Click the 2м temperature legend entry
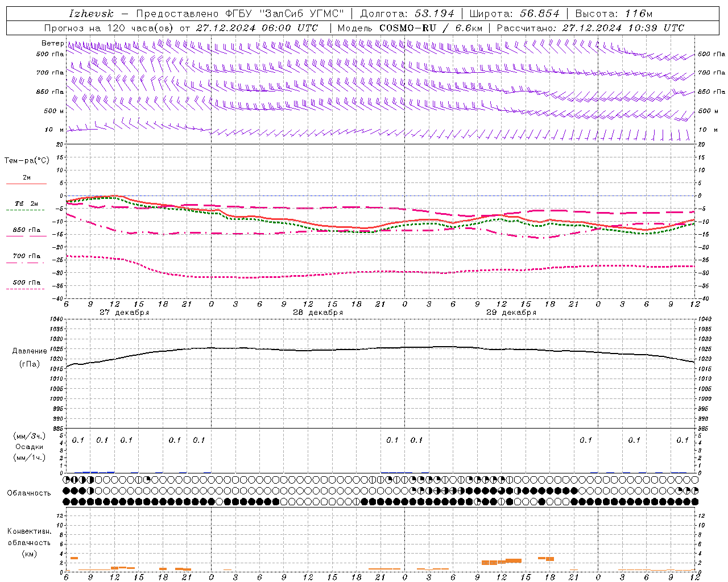The width and height of the screenshot is (728, 582). pyautogui.click(x=27, y=178)
